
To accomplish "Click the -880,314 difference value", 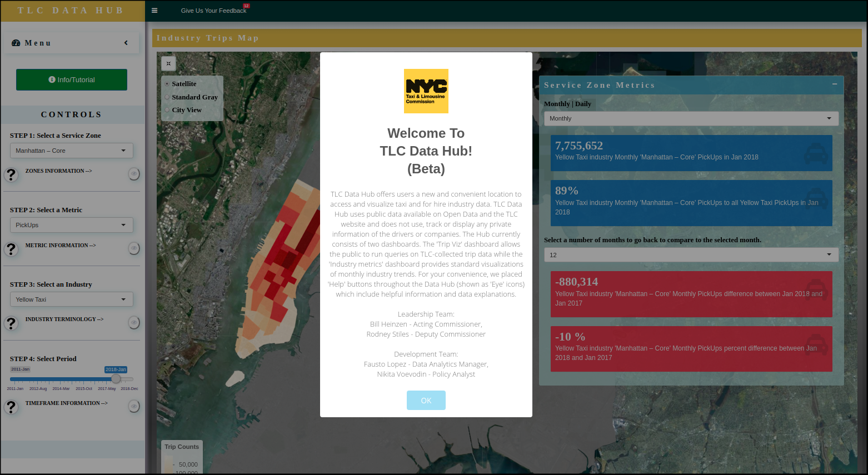I will point(577,282).
